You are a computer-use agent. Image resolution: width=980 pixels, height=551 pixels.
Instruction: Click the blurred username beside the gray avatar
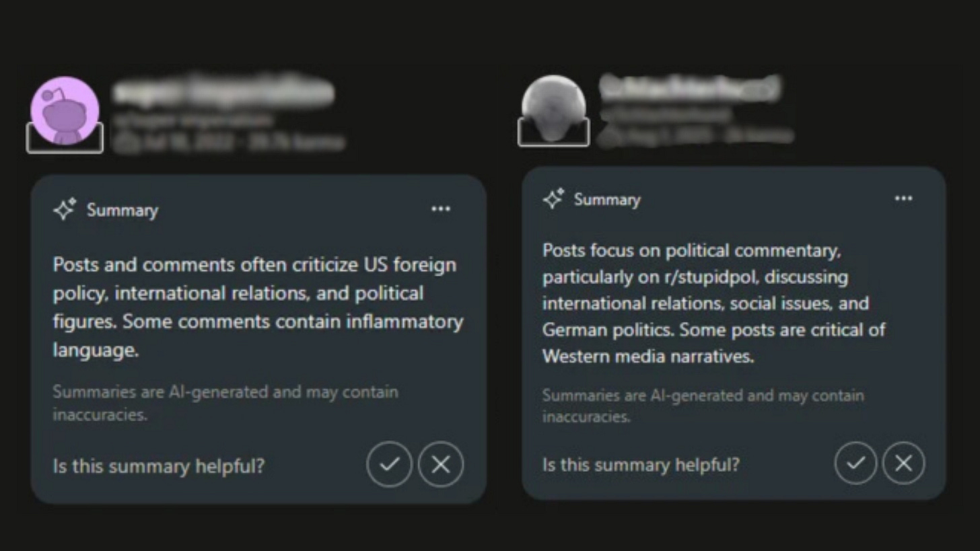click(690, 88)
